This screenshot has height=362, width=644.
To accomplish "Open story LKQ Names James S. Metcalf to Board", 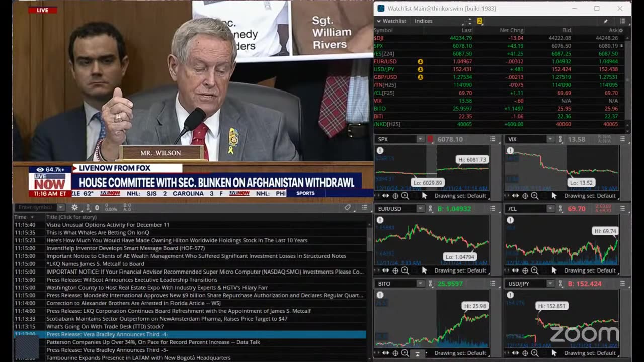I will click(x=95, y=264).
